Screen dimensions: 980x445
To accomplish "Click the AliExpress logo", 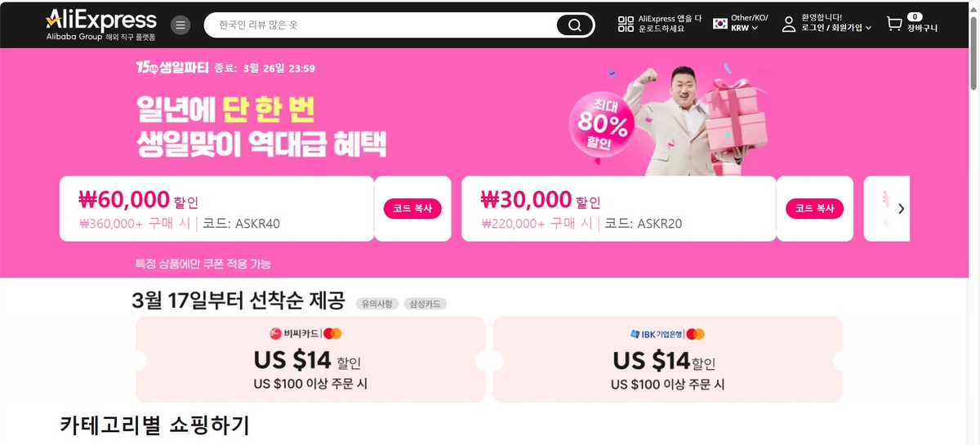I will tap(101, 24).
